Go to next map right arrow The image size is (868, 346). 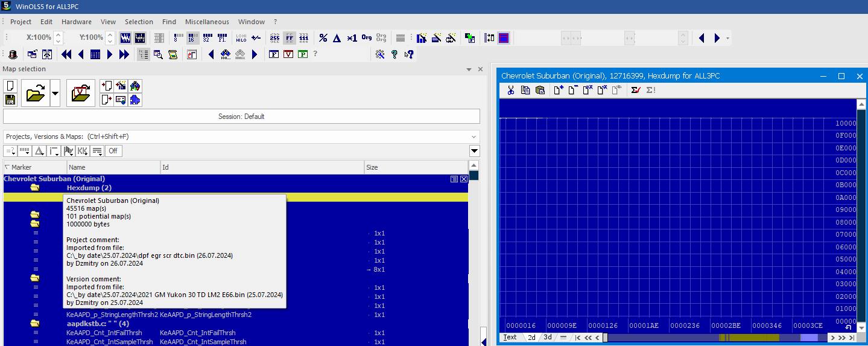(x=110, y=54)
